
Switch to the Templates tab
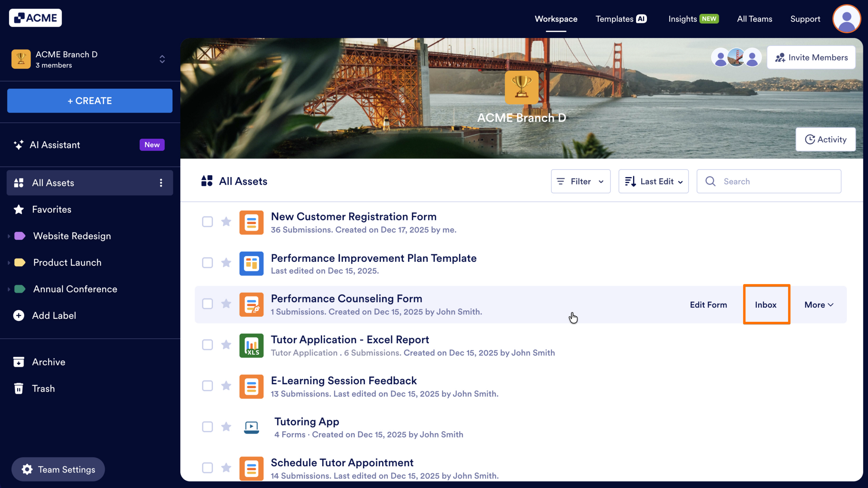tap(620, 19)
